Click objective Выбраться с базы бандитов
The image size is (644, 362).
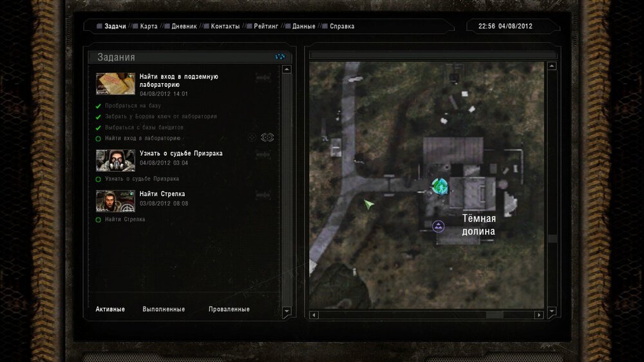click(x=144, y=128)
